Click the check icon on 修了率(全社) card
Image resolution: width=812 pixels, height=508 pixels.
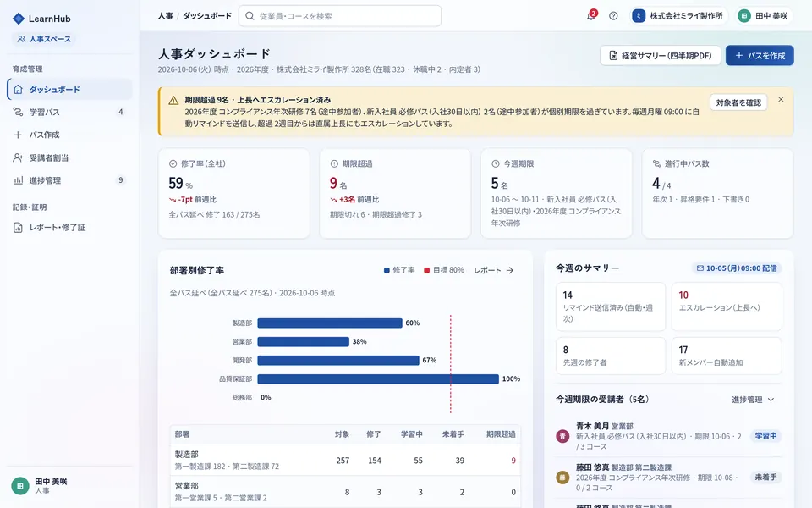173,163
